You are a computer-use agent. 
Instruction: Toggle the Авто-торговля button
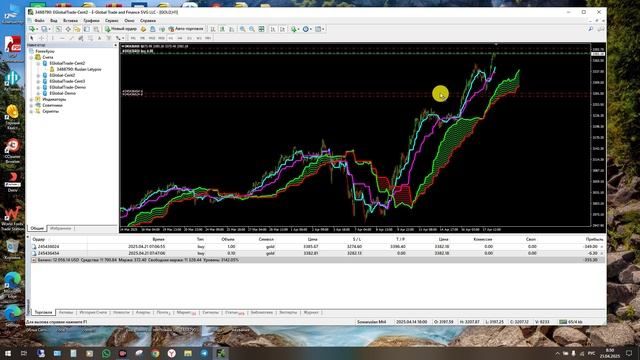coord(186,29)
